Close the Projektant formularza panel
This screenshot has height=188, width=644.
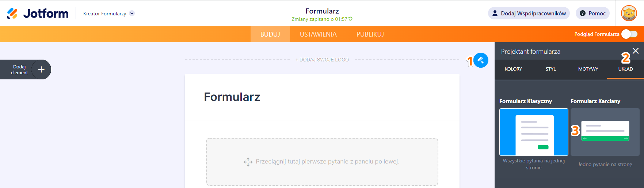pos(636,51)
